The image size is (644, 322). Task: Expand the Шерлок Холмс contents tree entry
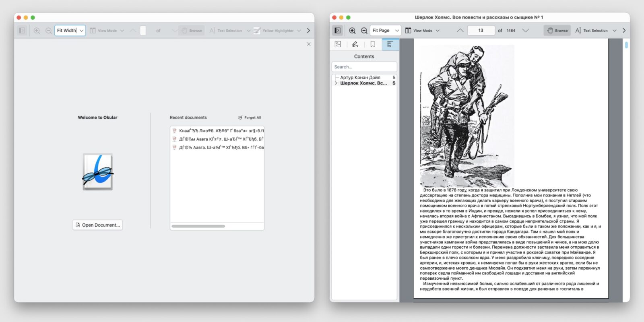pyautogui.click(x=336, y=83)
